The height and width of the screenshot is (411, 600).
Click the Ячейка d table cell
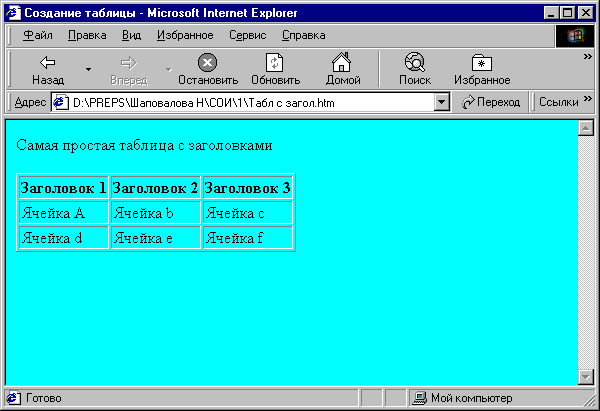[64, 238]
